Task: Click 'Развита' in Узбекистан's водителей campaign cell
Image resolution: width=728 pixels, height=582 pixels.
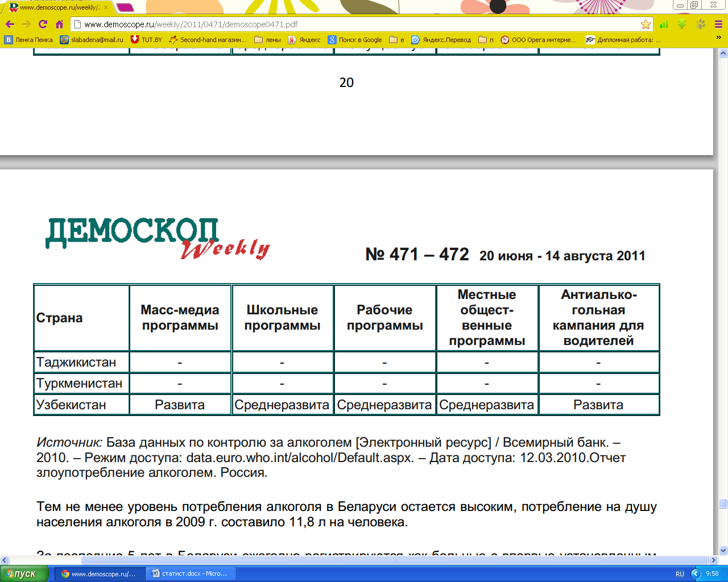Action: (x=598, y=405)
